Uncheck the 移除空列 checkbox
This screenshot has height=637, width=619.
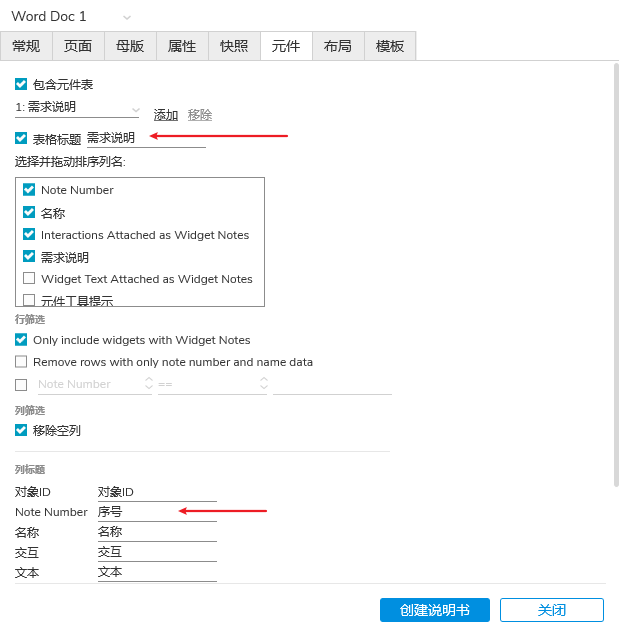pyautogui.click(x=21, y=430)
